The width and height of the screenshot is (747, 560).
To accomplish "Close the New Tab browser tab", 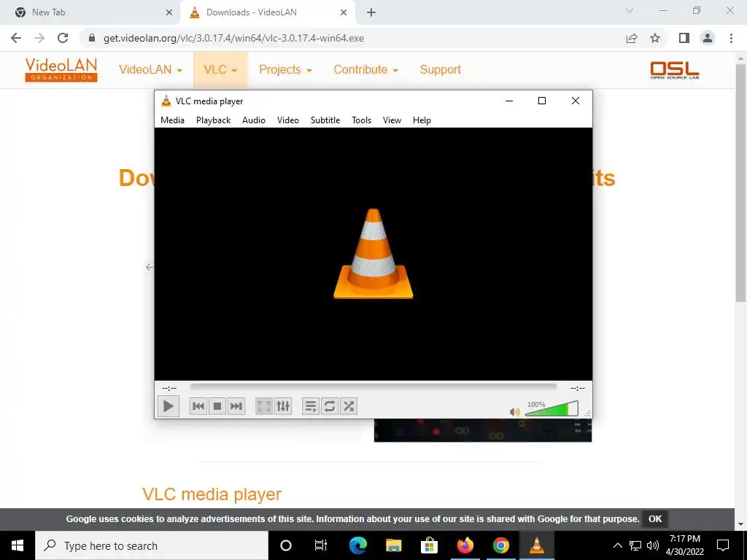I will [x=169, y=13].
